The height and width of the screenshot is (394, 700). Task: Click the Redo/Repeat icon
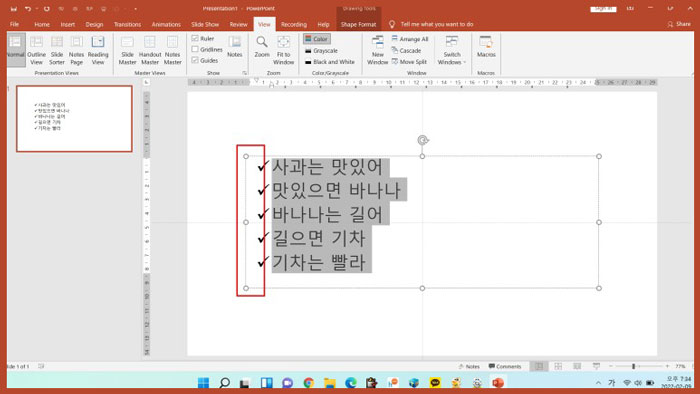click(x=46, y=8)
